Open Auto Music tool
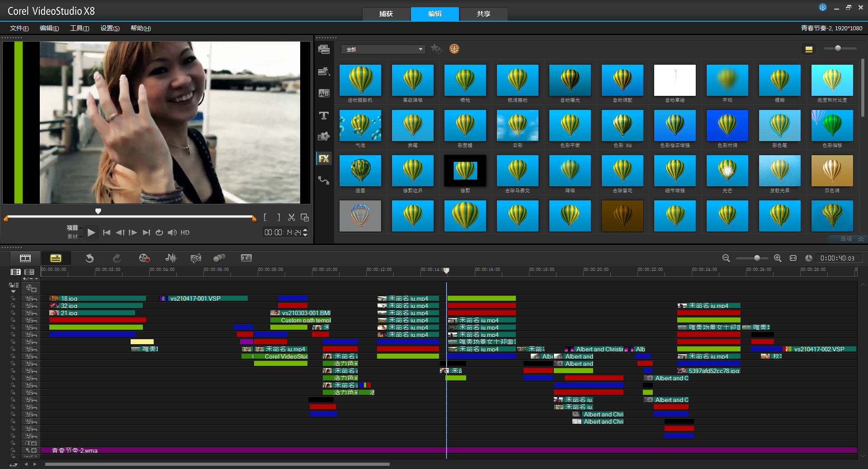This screenshot has width=868, height=469. [196, 258]
